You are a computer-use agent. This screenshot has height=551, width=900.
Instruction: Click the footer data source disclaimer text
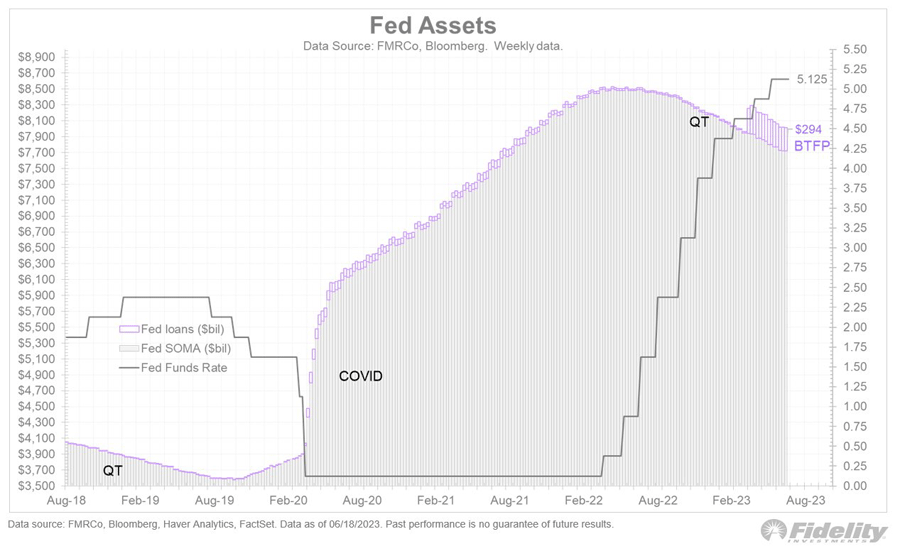310,524
